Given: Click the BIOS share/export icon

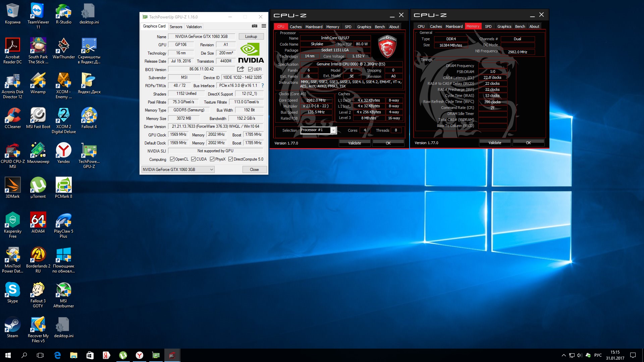Looking at the screenshot, I should (x=240, y=69).
